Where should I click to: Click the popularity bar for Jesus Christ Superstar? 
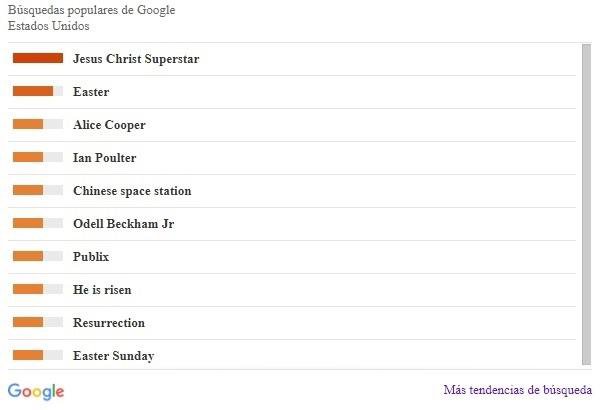(38, 59)
